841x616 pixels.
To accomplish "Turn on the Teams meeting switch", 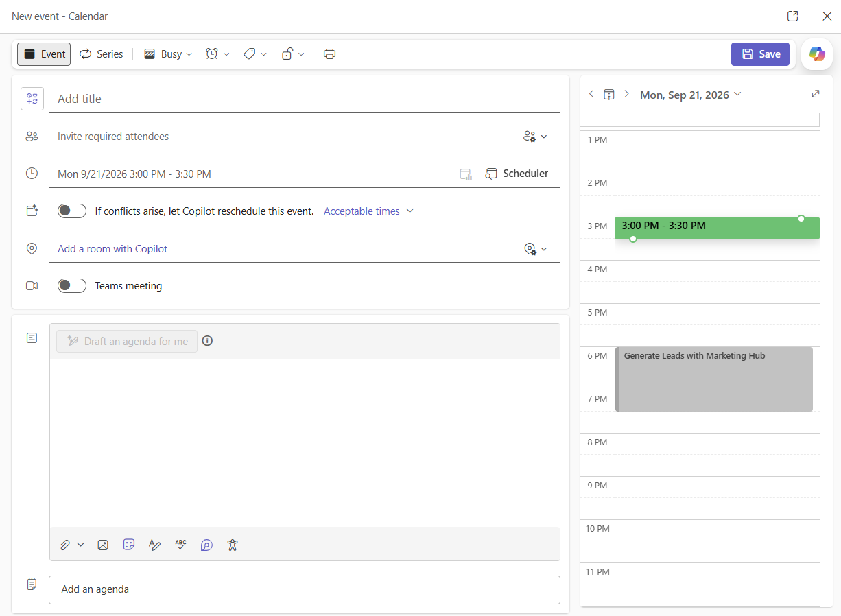I will pyautogui.click(x=72, y=286).
